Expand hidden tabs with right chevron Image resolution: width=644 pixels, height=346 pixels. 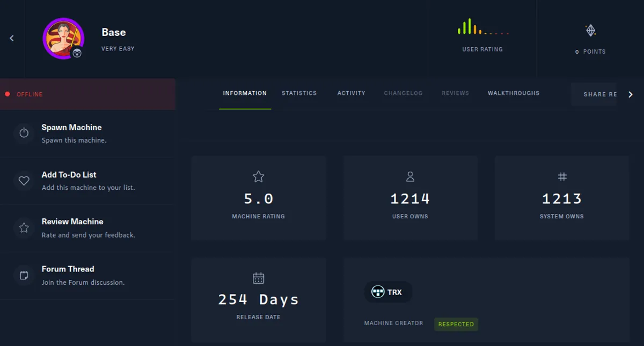[x=631, y=94]
